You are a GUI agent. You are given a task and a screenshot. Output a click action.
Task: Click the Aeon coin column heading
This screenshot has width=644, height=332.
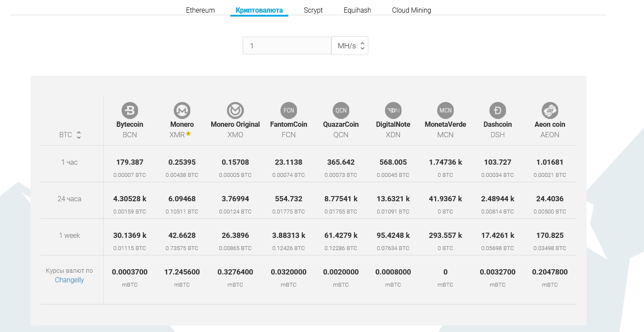point(550,124)
